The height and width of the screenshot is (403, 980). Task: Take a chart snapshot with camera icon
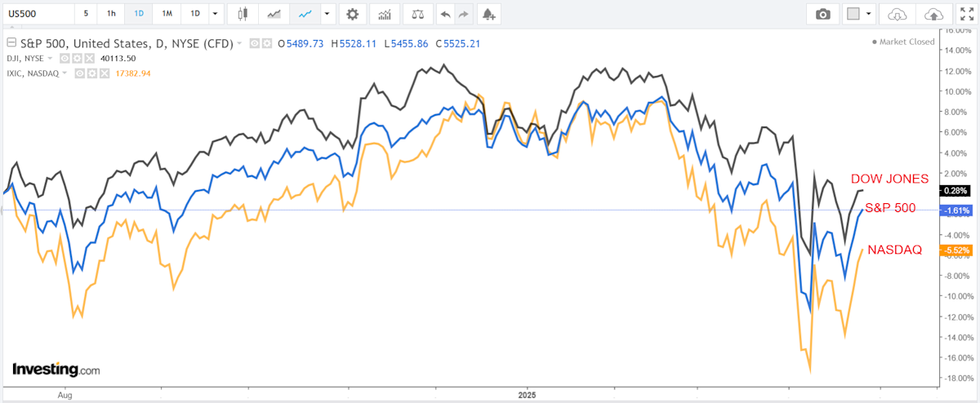click(x=823, y=14)
